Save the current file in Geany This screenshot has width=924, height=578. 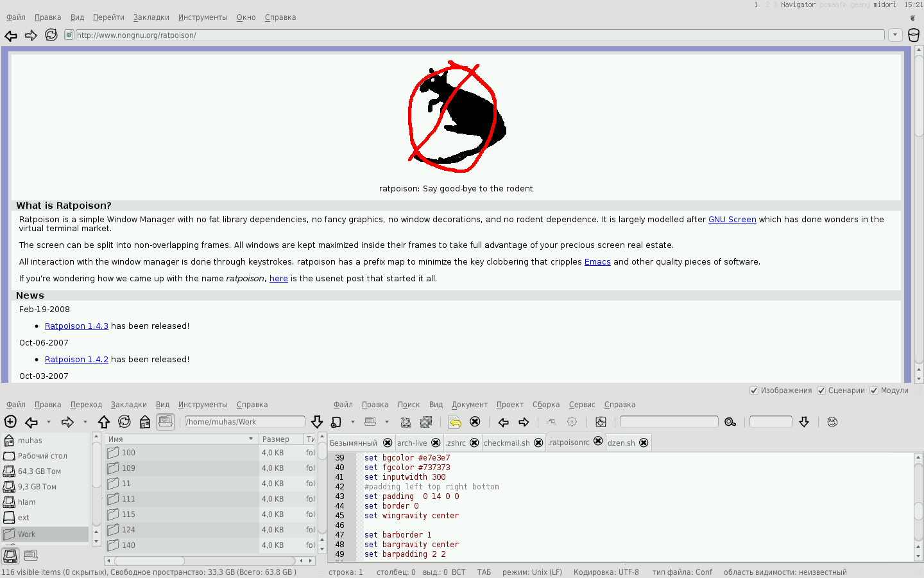pyautogui.click(x=406, y=422)
